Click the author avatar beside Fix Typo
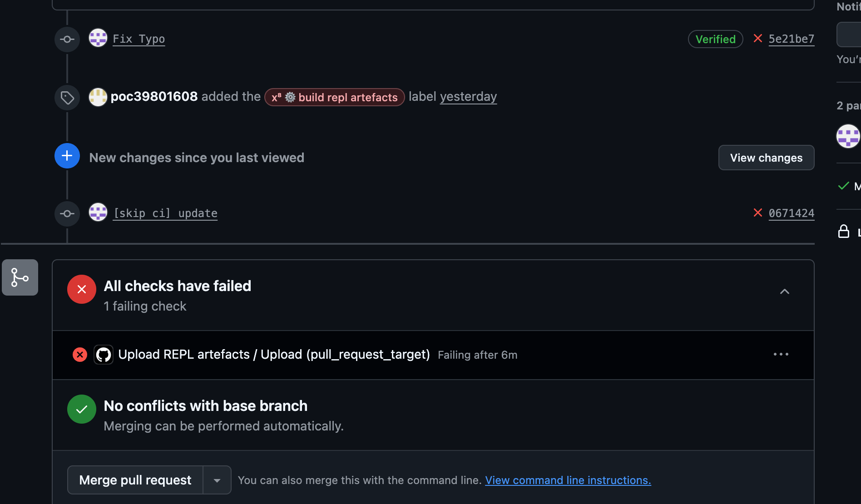This screenshot has height=504, width=861. click(x=98, y=38)
